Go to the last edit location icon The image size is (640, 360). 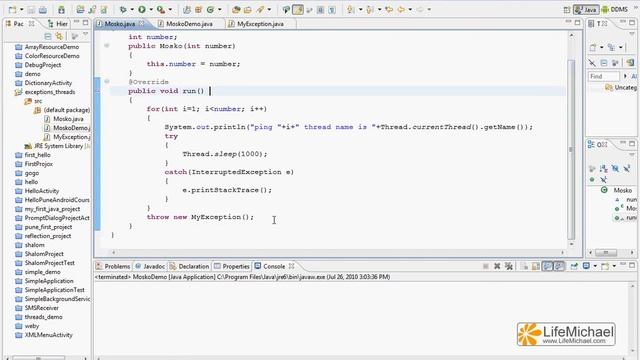pos(389,9)
